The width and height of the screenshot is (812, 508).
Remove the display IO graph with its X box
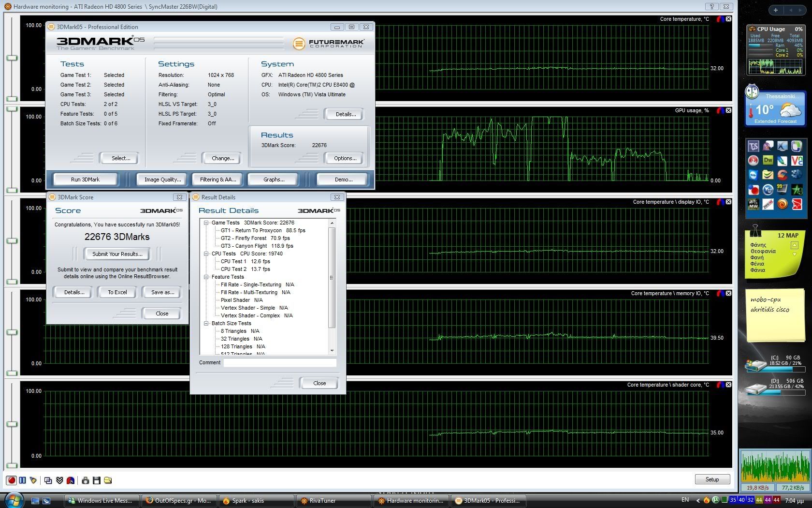point(728,202)
